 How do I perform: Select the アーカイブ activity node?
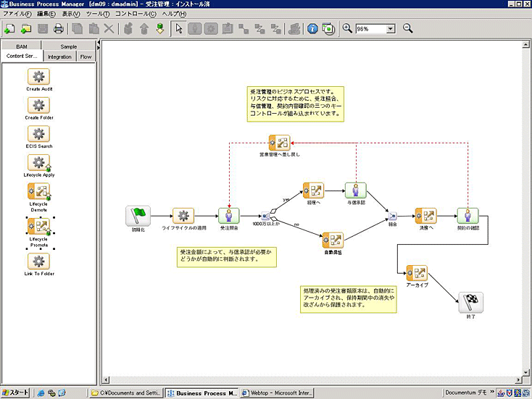point(417,274)
